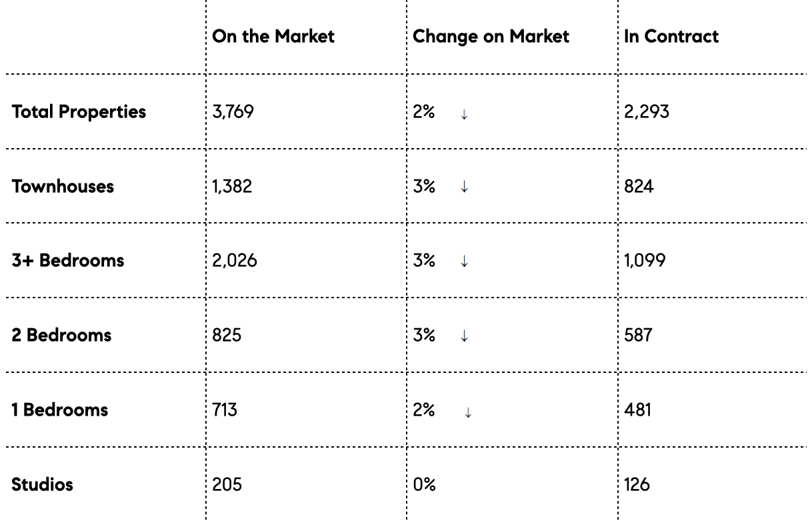The width and height of the screenshot is (812, 527).
Task: Select the In Contract column header
Action: coord(671,36)
